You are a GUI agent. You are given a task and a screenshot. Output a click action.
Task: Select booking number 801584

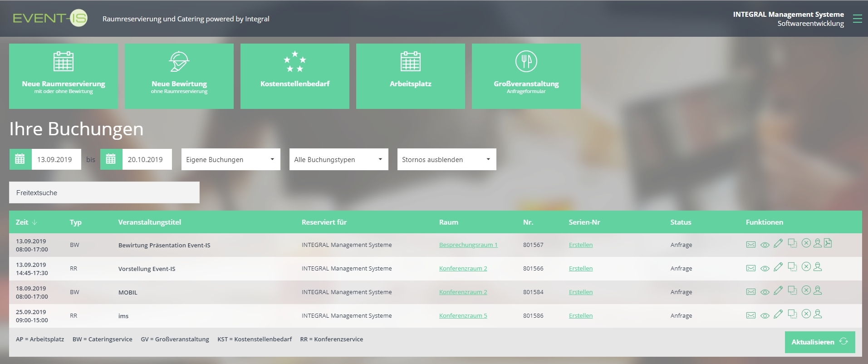533,292
